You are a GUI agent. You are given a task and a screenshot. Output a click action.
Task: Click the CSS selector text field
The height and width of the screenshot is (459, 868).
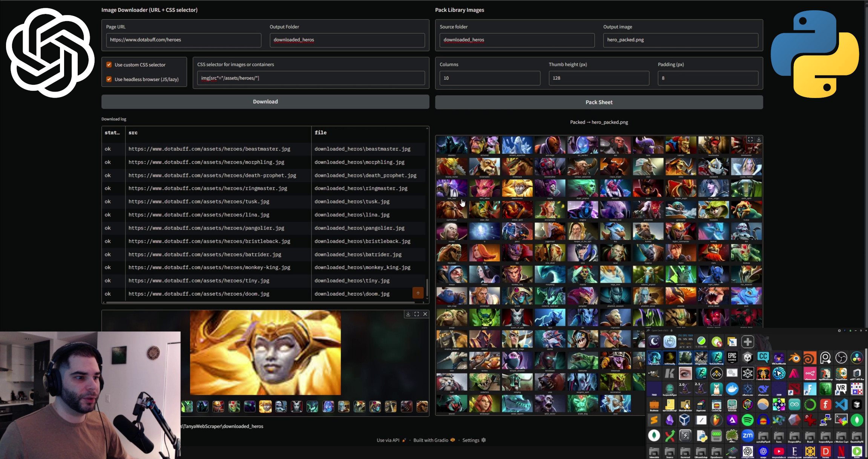(x=311, y=78)
